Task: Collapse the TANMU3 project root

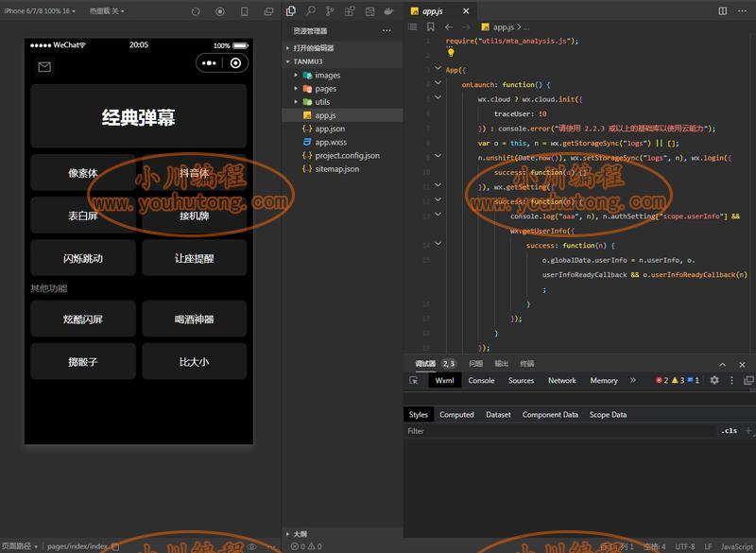Action: coord(288,61)
